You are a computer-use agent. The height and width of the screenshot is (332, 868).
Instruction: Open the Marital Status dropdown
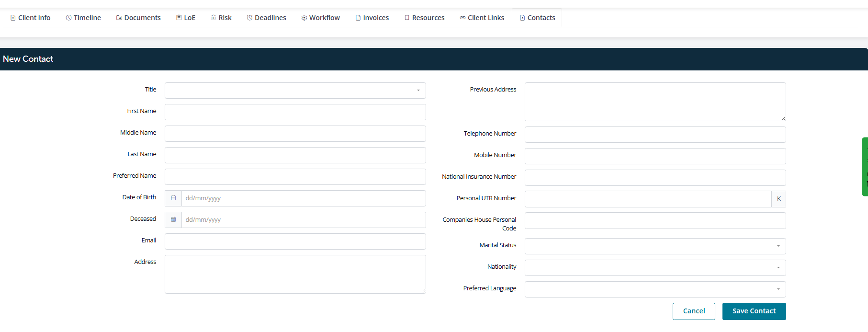[655, 246]
